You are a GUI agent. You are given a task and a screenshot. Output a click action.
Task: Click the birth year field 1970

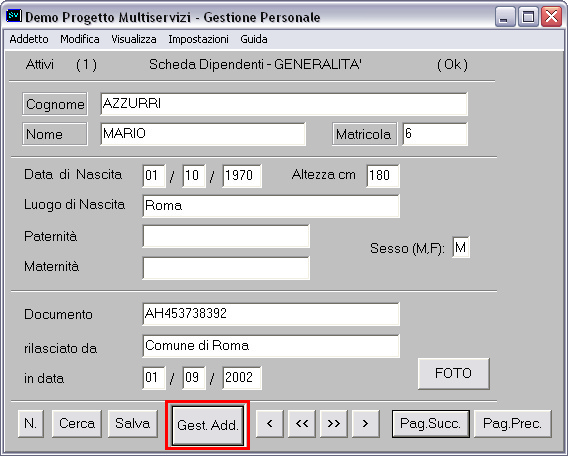[x=242, y=176]
